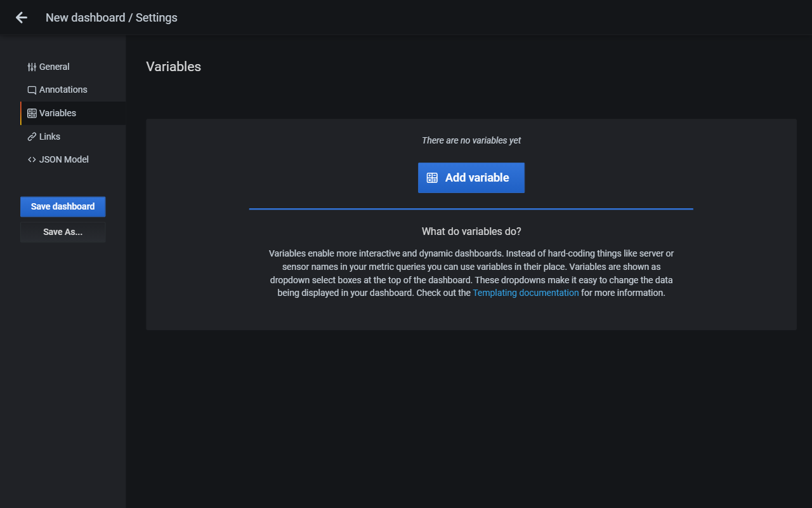Click the Variables page heading
The image size is (812, 508).
pos(173,66)
